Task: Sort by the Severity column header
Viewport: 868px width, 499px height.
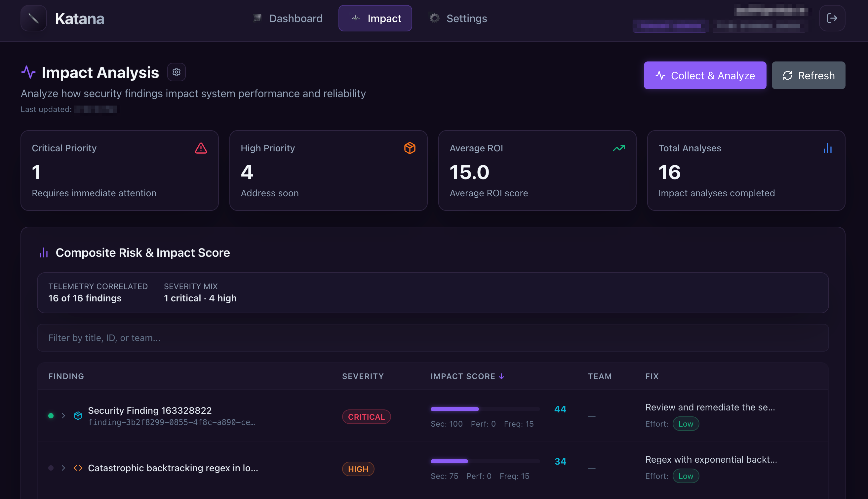Action: (x=363, y=376)
